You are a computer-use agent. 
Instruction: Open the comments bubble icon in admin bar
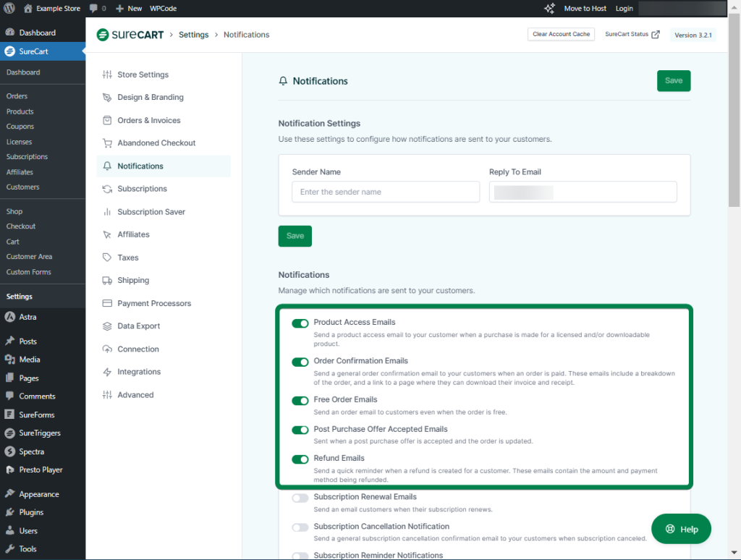coord(94,9)
